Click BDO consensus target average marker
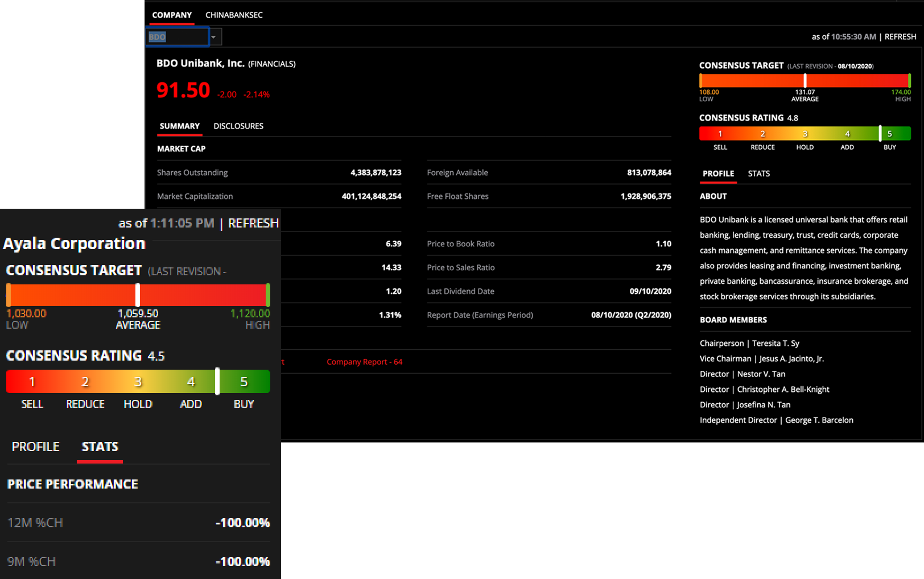Screen dimensions: 924x579 coord(805,80)
